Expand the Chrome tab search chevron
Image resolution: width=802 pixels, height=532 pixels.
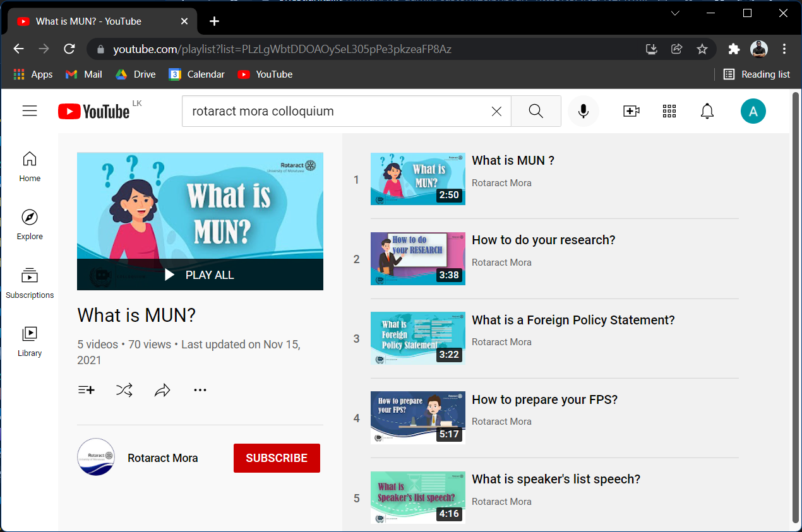point(675,13)
